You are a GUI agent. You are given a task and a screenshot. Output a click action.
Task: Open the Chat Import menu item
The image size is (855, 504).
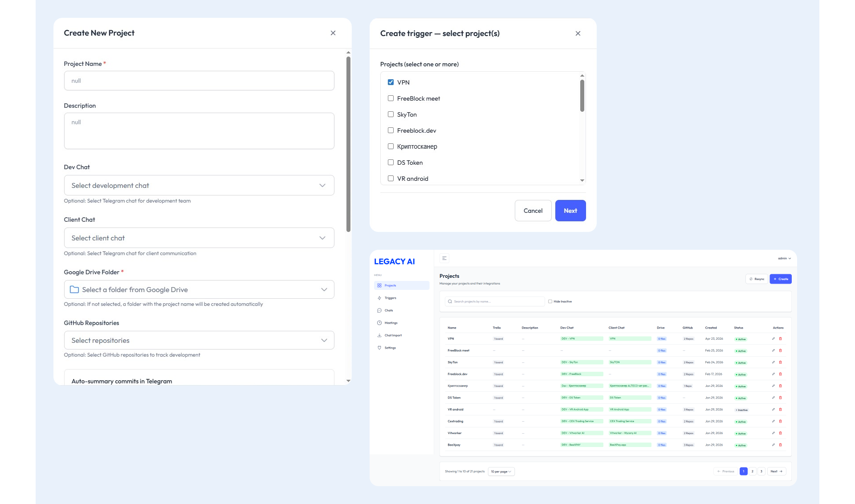pyautogui.click(x=402, y=335)
